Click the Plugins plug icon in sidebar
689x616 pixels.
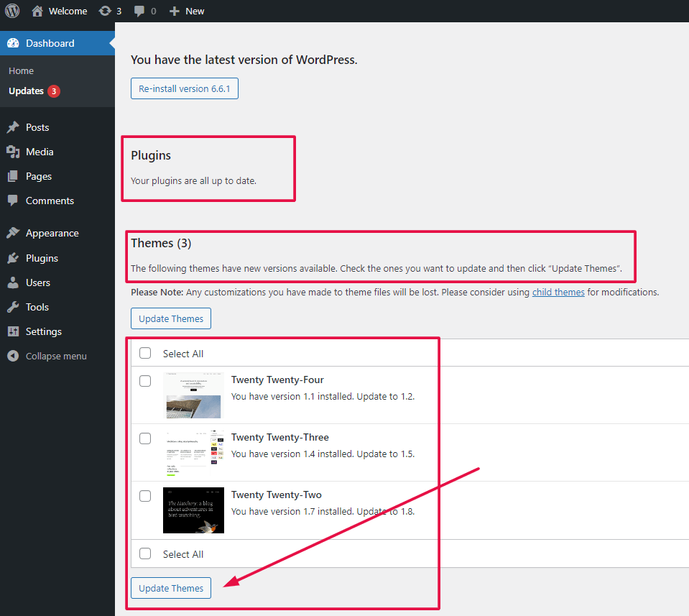pyautogui.click(x=13, y=258)
